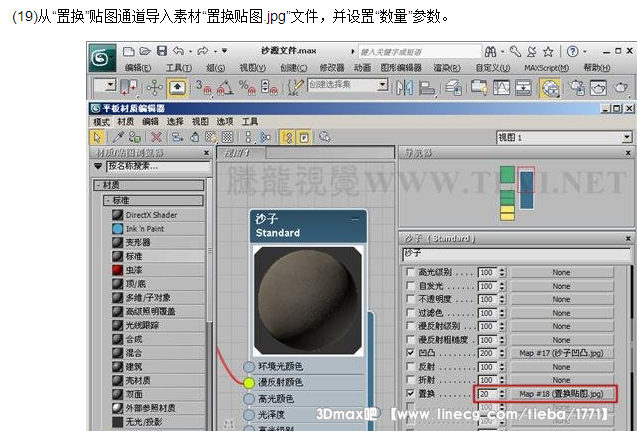Click the None map button for 折射
Image resolution: width=637 pixels, height=431 pixels.
coord(561,380)
